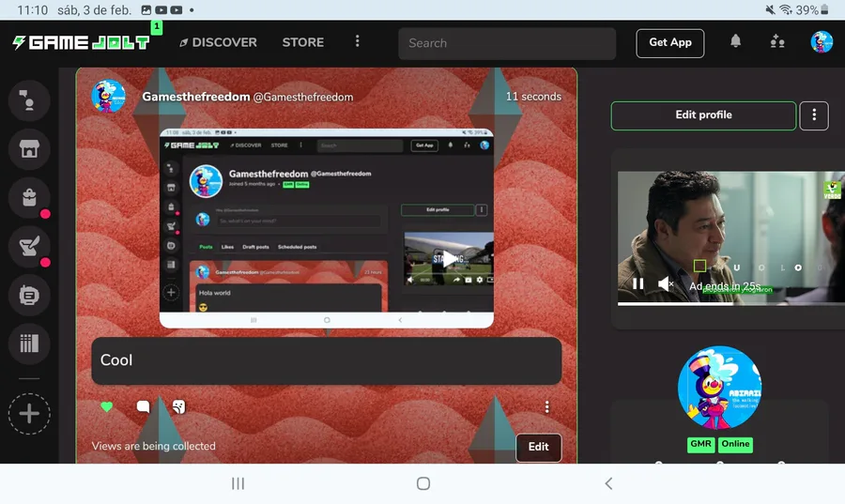Click the Views are being collected text
This screenshot has height=504, width=845.
[x=154, y=446]
